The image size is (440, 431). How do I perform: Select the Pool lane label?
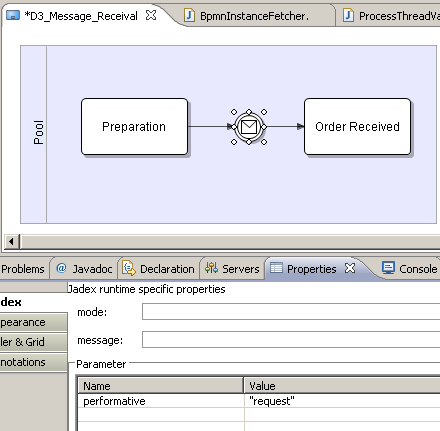click(39, 132)
